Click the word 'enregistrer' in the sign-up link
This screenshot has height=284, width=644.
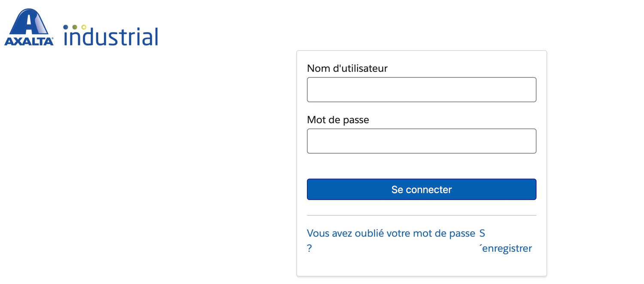click(x=507, y=248)
